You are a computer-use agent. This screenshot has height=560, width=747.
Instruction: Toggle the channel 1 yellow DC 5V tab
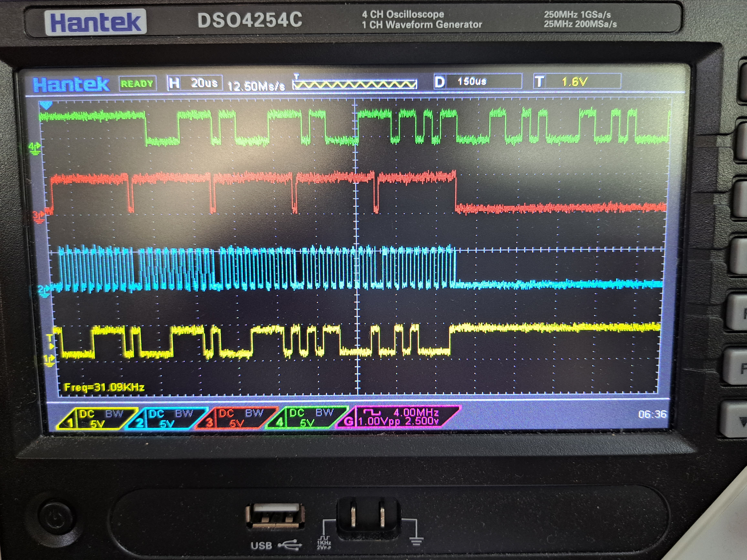[97, 419]
